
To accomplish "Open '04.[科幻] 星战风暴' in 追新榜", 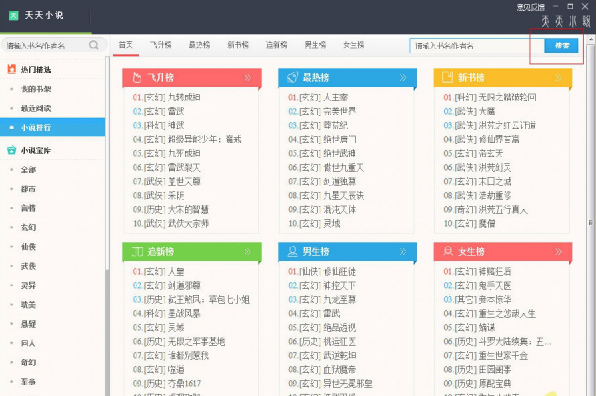I will pos(166,314).
